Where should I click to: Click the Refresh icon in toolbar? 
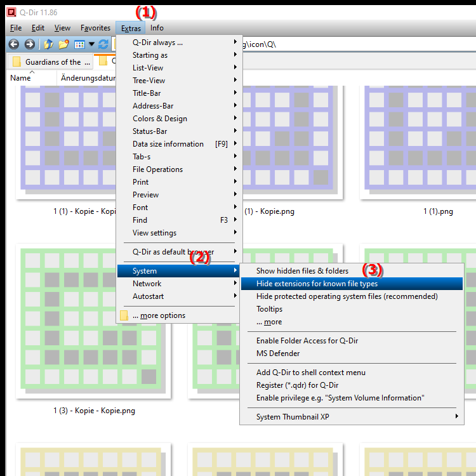103,44
